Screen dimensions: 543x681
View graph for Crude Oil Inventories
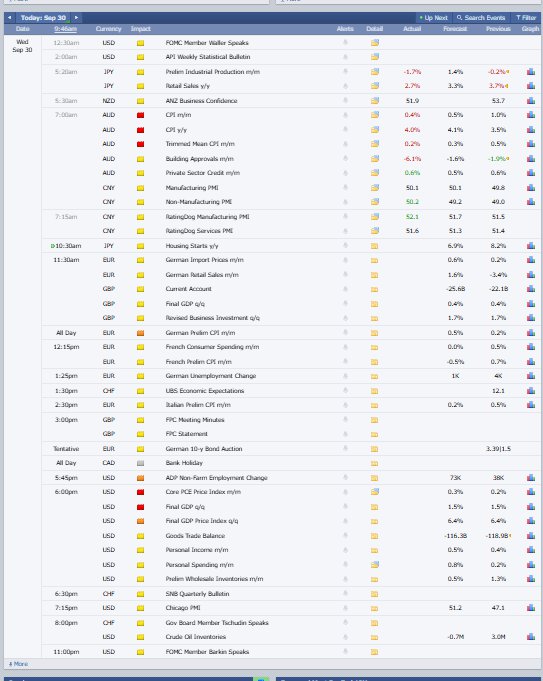530,637
